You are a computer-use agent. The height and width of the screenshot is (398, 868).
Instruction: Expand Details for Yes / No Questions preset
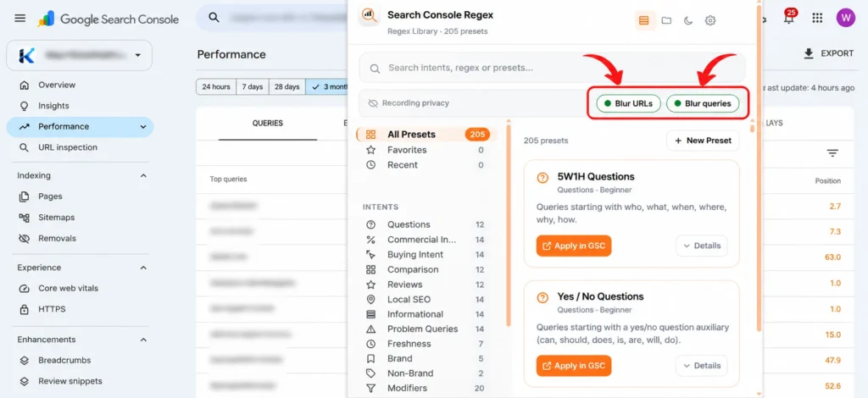click(x=701, y=366)
